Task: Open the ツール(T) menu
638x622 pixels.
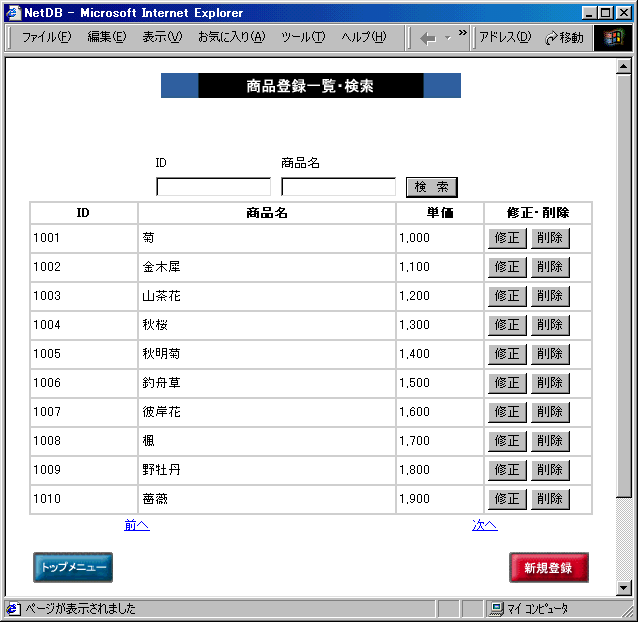Action: coord(303,37)
